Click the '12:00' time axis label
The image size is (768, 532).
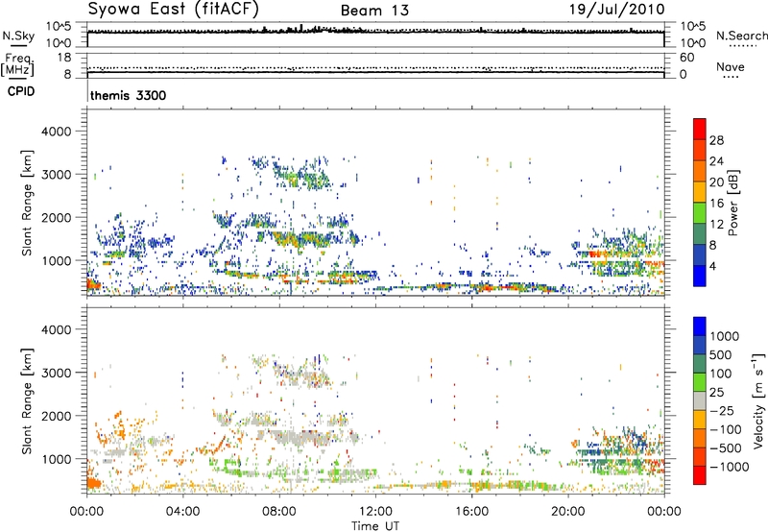[x=375, y=512]
